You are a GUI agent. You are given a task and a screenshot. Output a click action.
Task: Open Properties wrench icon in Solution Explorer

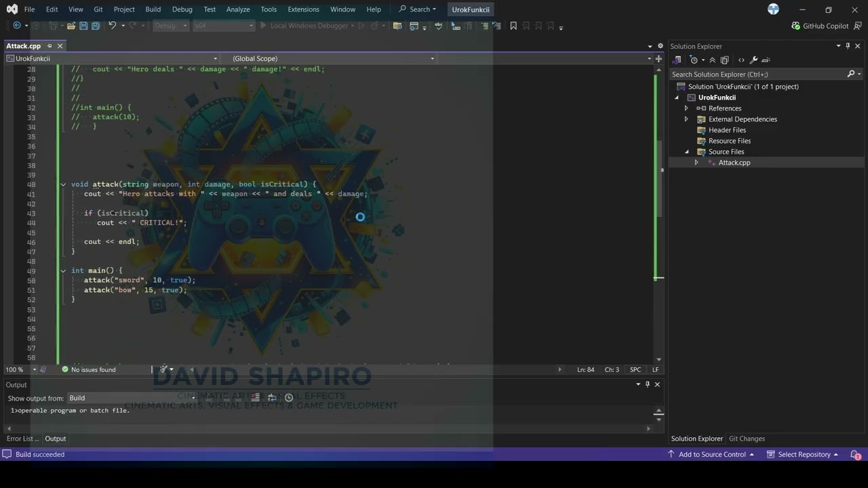(753, 60)
